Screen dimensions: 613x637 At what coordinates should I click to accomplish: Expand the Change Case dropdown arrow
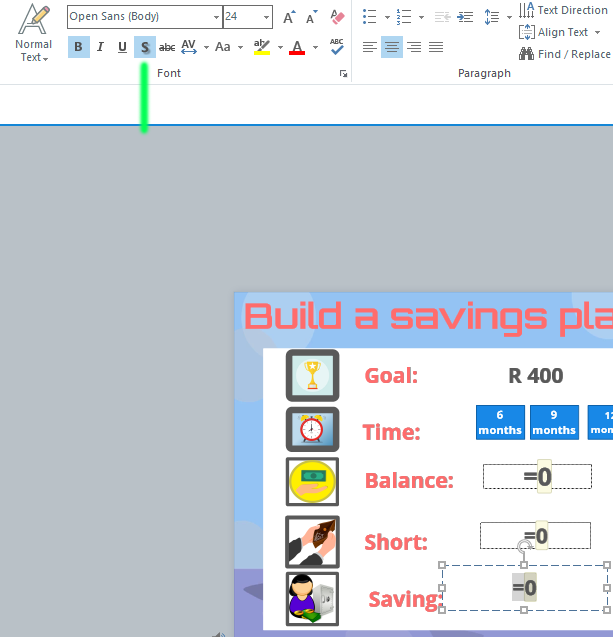tap(240, 48)
